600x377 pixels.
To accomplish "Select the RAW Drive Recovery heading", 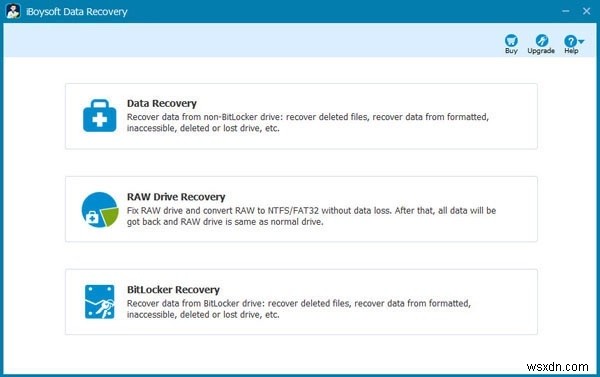I will pos(176,197).
